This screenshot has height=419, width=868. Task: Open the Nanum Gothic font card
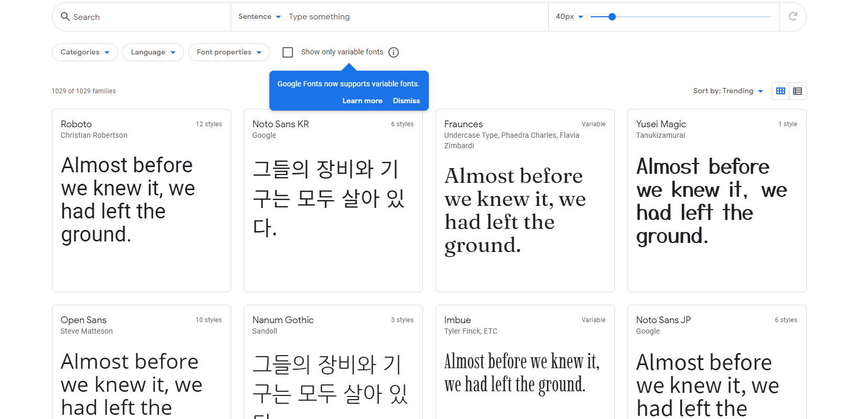click(333, 362)
